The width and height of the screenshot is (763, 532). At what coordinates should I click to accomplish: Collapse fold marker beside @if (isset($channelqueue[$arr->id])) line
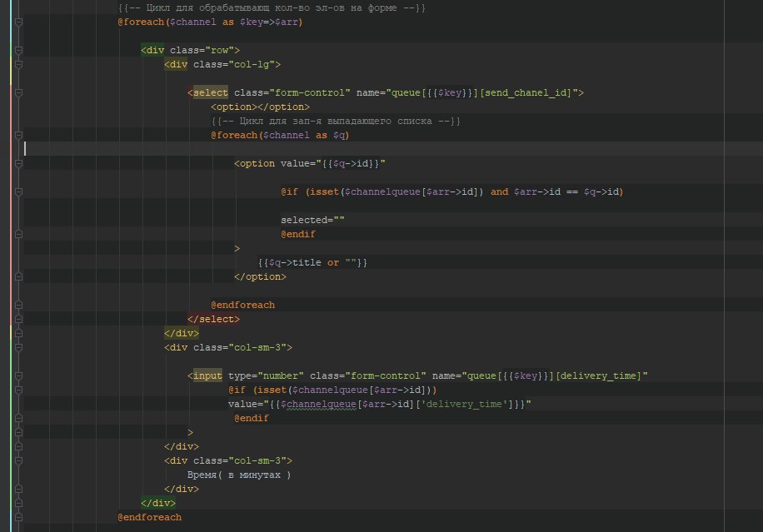(x=18, y=390)
